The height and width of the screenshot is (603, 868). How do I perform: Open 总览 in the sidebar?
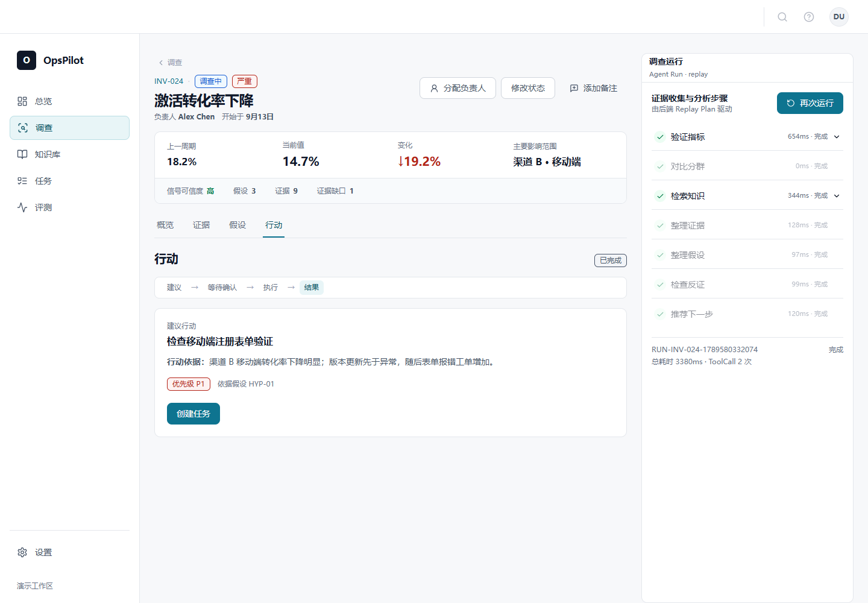click(x=70, y=101)
